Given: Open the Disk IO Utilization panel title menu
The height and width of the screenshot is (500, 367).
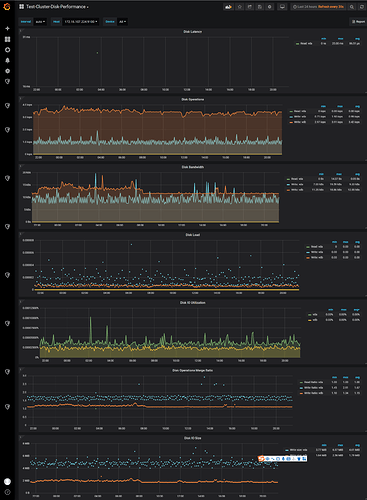Looking at the screenshot, I should pyautogui.click(x=192, y=303).
